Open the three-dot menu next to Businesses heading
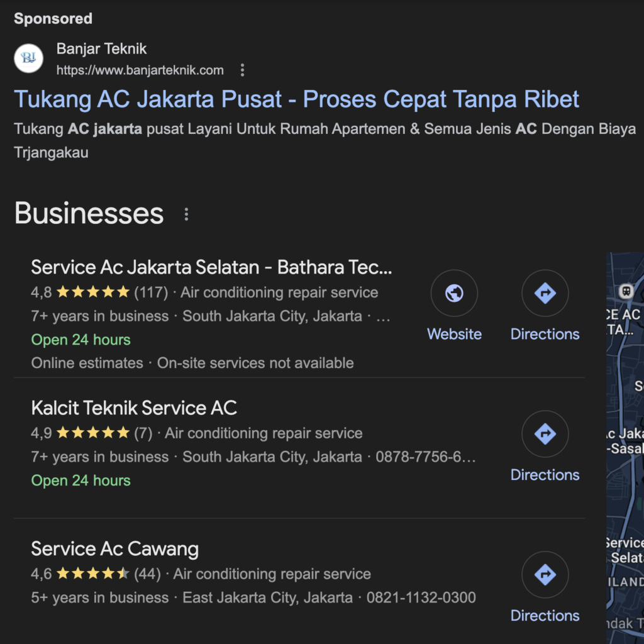The image size is (644, 644). pos(186,214)
